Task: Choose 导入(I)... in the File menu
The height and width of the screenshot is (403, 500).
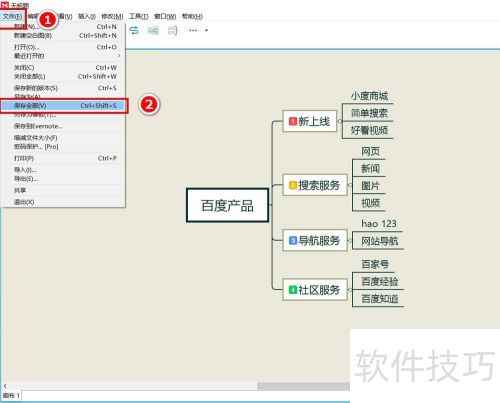Action: pos(63,170)
